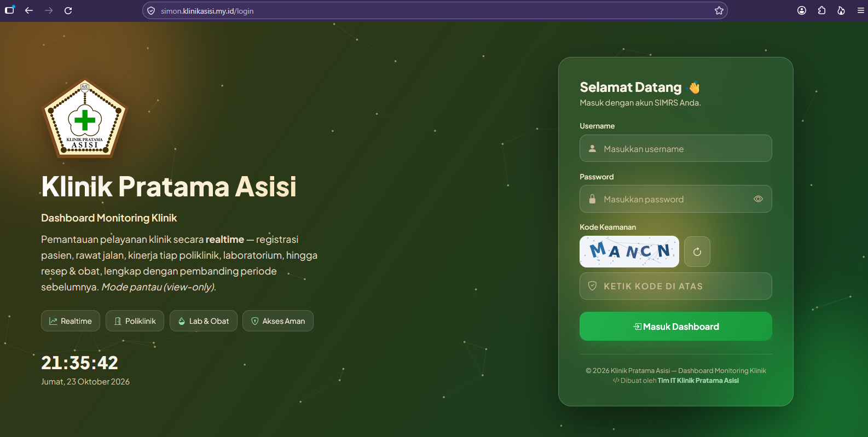Screen dimensions: 868x437
Task: Focus the Ketik Kode Di Atas field
Action: [x=676, y=286]
